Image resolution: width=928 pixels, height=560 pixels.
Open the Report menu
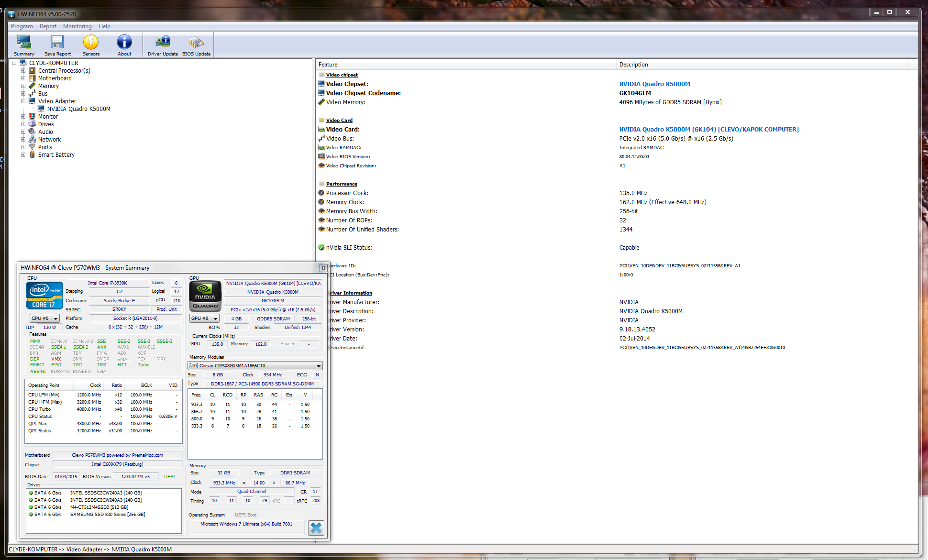48,26
